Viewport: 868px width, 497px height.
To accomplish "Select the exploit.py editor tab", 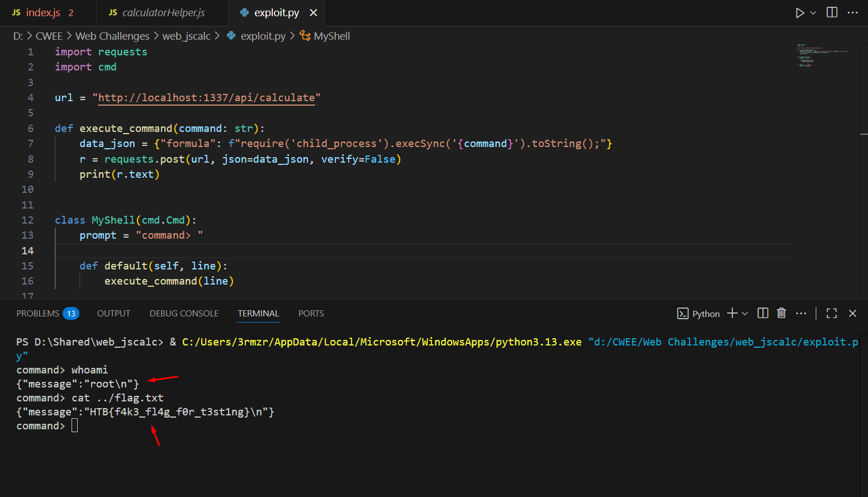I will click(277, 13).
